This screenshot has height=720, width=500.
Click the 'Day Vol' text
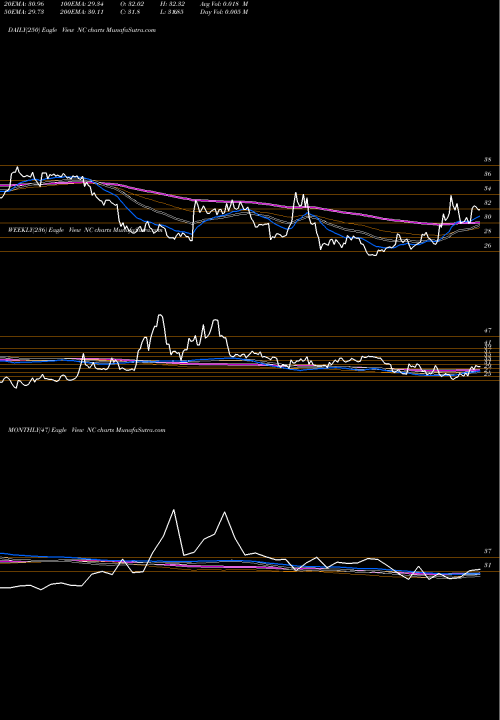point(224,12)
